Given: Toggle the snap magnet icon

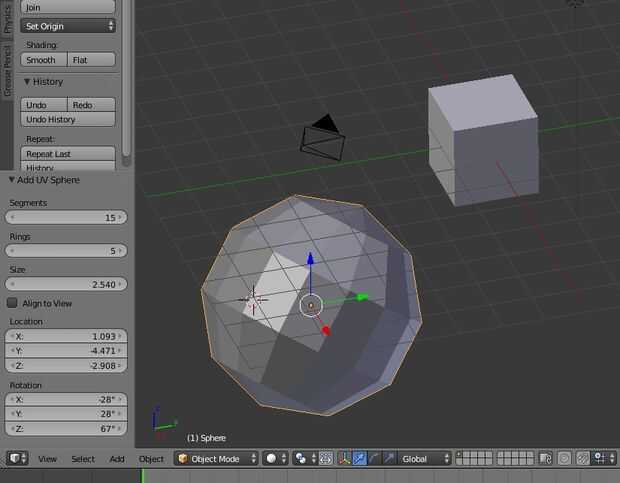Looking at the screenshot, I should pos(582,458).
